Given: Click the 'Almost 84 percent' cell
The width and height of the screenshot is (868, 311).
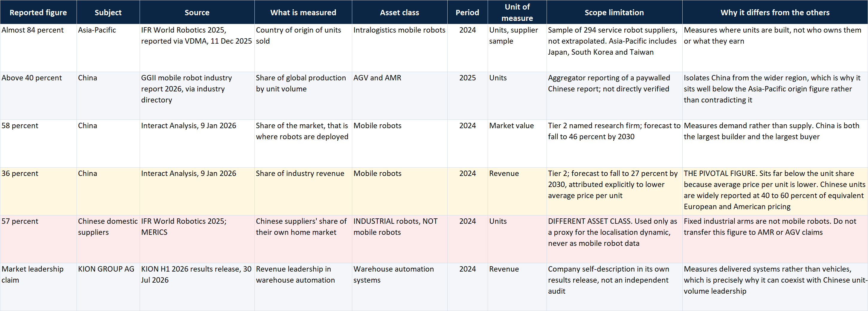Looking at the screenshot, I should tap(38, 48).
